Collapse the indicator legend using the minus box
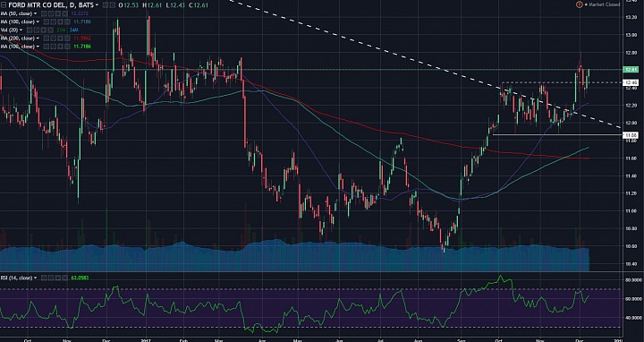The image size is (644, 342). click(x=4, y=5)
